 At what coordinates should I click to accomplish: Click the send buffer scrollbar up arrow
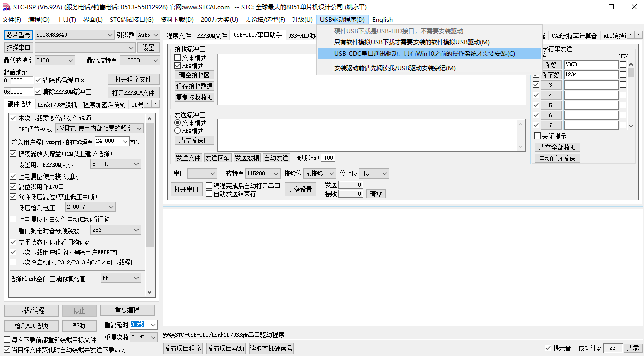[x=521, y=124]
